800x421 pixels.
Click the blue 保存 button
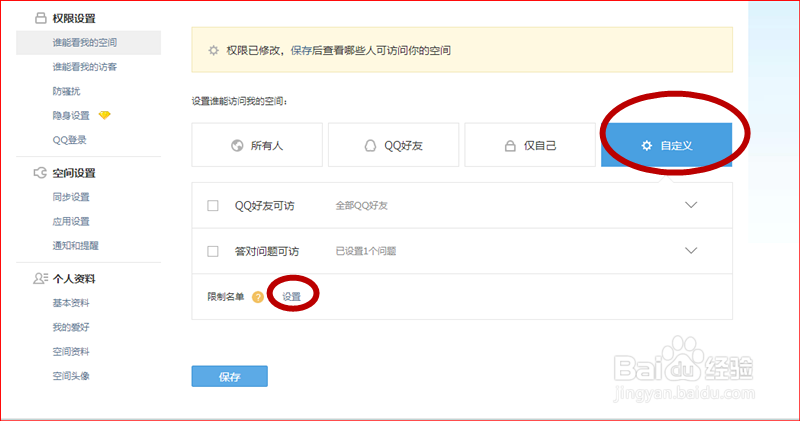point(230,377)
